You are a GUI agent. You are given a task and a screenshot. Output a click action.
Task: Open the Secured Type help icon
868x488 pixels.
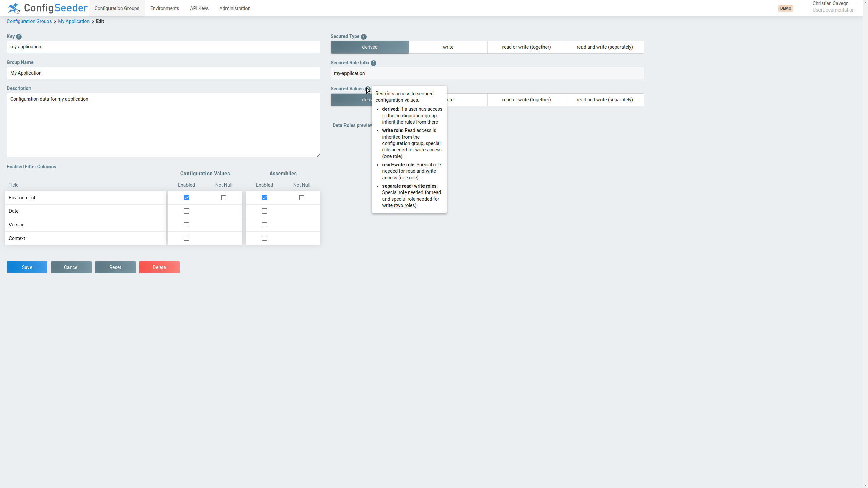pyautogui.click(x=363, y=36)
